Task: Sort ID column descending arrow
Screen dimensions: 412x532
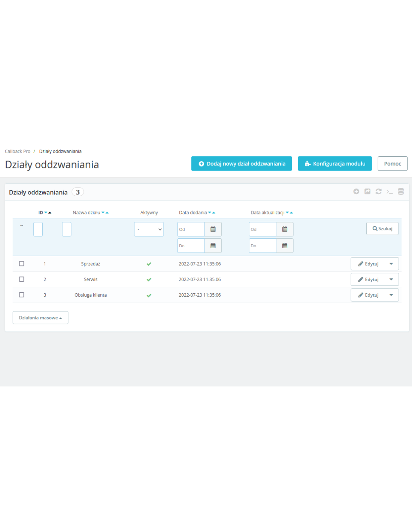Action: point(46,213)
